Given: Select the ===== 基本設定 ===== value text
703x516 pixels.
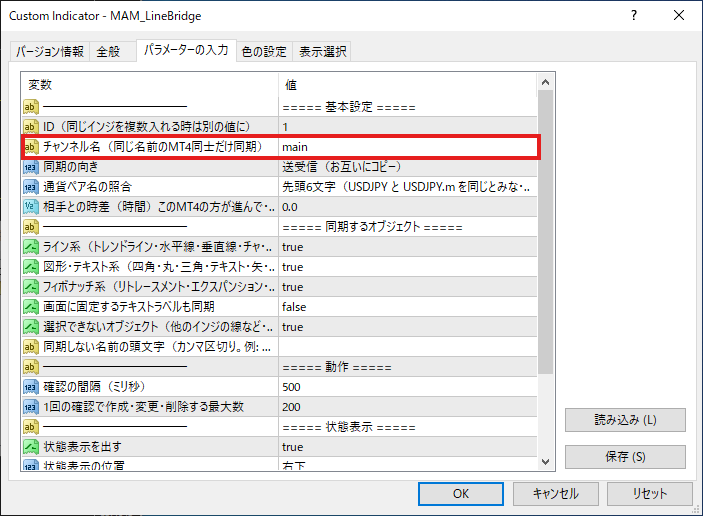Looking at the screenshot, I should (x=349, y=107).
